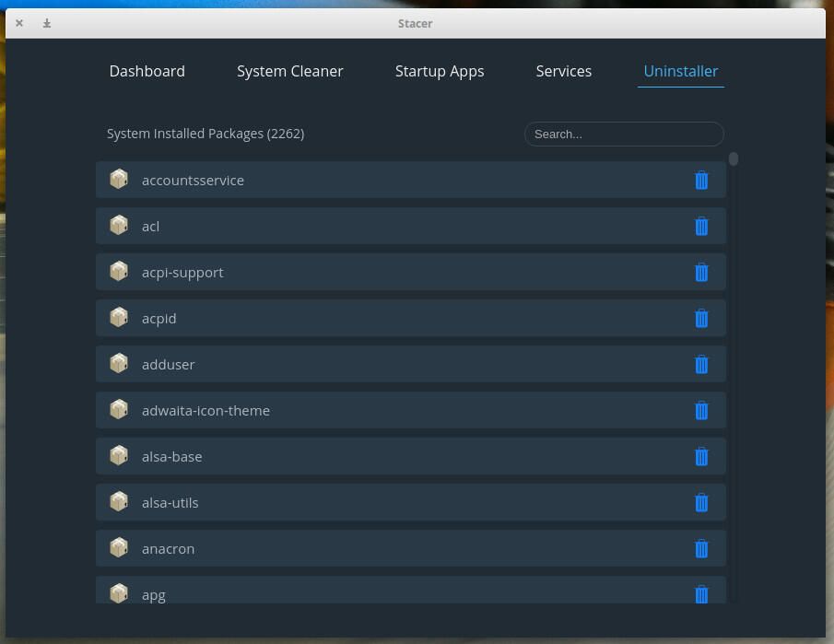Select the accountsservice package name

point(193,181)
